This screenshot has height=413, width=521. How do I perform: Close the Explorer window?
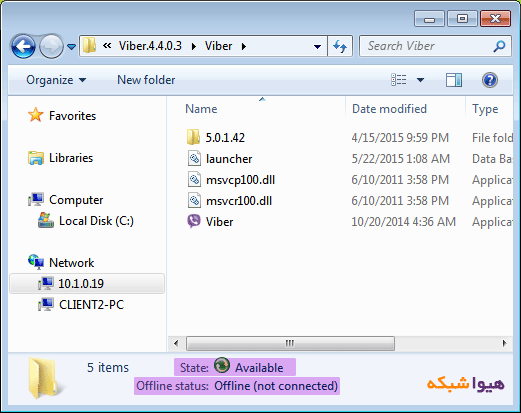click(x=496, y=19)
